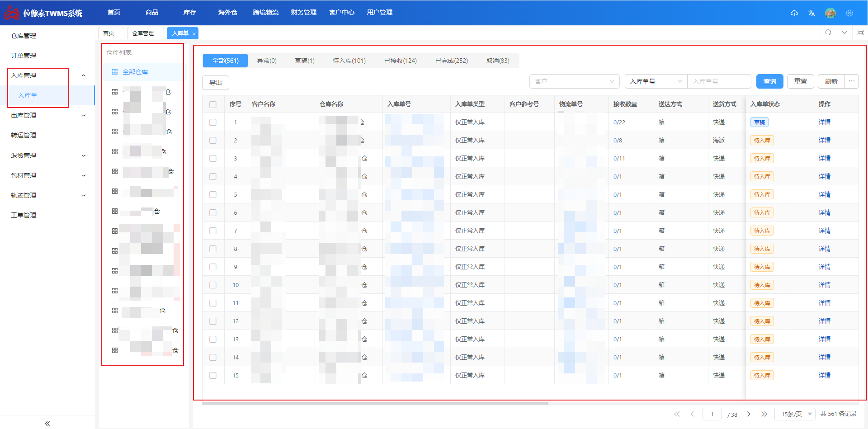The image size is (868, 429).
Task: Check the box for row 9
Action: pyautogui.click(x=213, y=267)
